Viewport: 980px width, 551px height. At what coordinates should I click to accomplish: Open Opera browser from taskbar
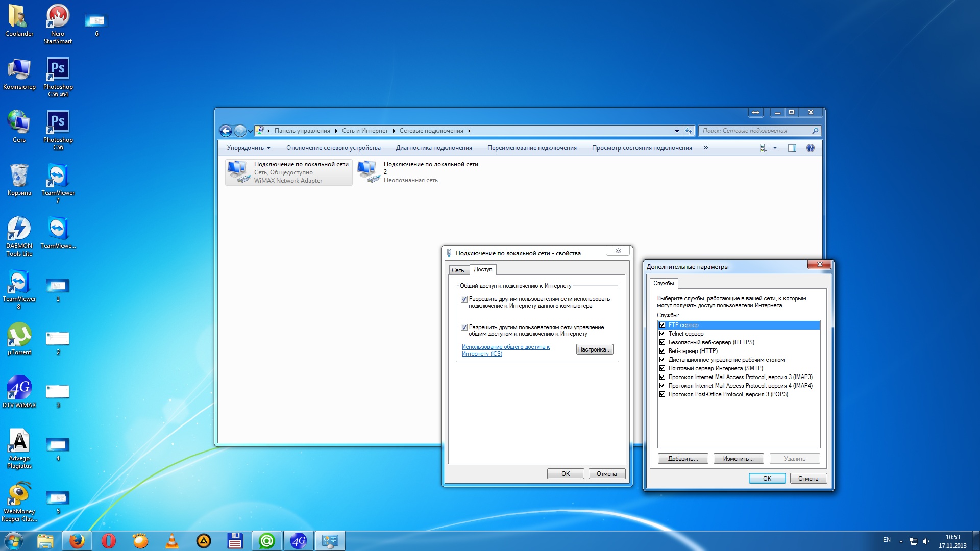109,541
